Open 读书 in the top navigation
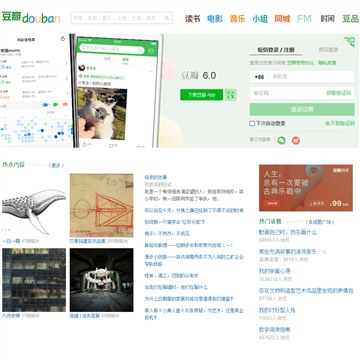This screenshot has height=360, width=360. click(192, 19)
